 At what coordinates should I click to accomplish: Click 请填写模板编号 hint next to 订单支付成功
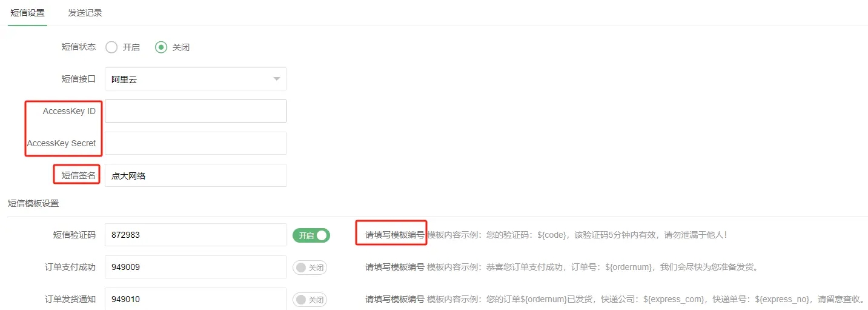[394, 267]
